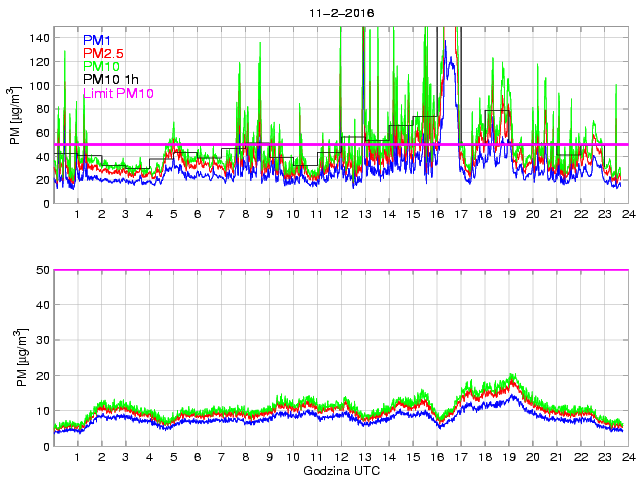The image size is (640, 480).
Task: Click the magenta limit line in the bottom plot
Action: tap(340, 270)
